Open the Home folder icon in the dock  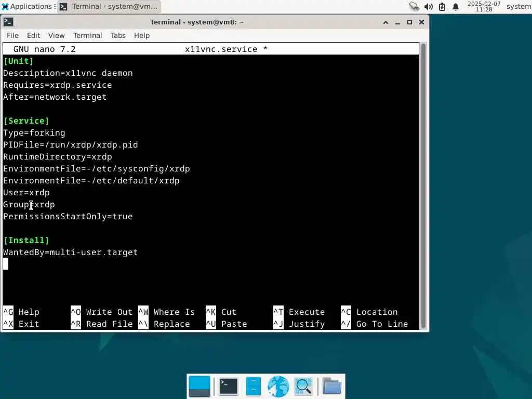[332, 387]
